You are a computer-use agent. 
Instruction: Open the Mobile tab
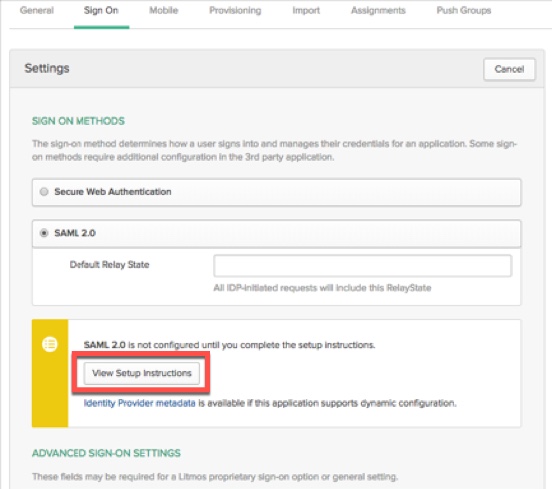point(164,11)
